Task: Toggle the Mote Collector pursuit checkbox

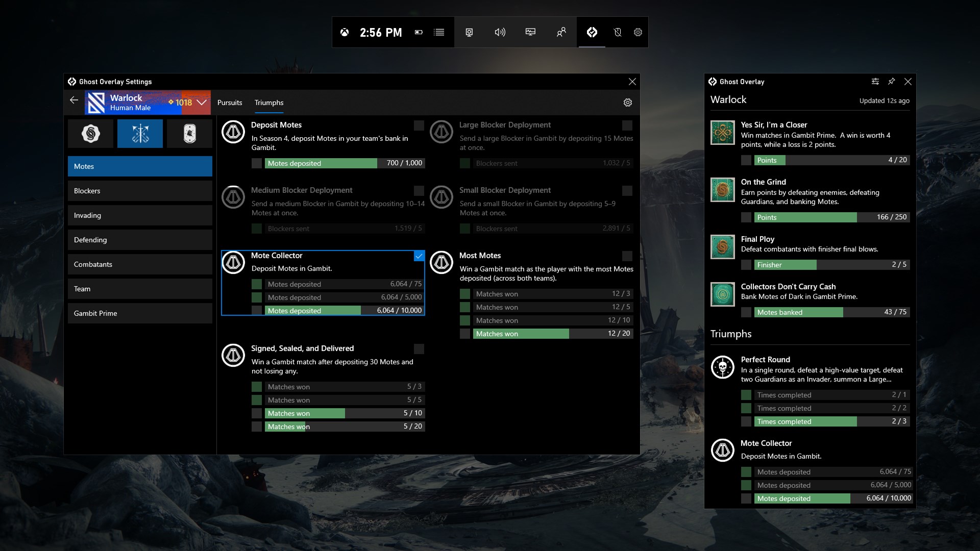Action: (420, 256)
